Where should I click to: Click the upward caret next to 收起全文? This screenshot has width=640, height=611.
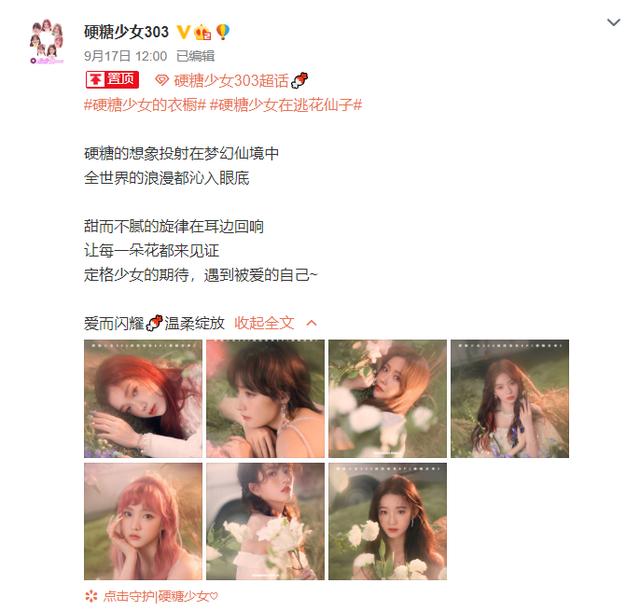[311, 323]
